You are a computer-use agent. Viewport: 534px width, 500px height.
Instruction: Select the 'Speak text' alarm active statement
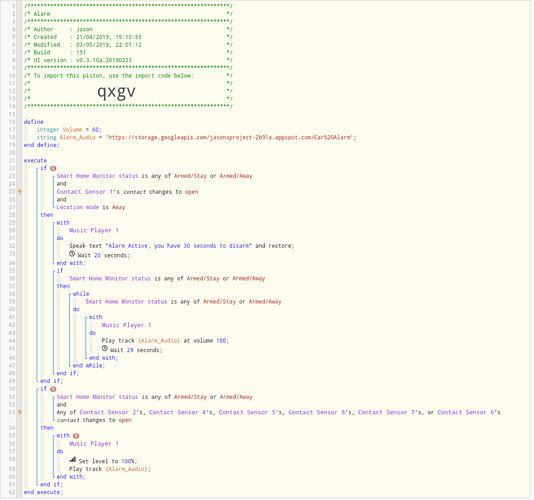click(182, 246)
